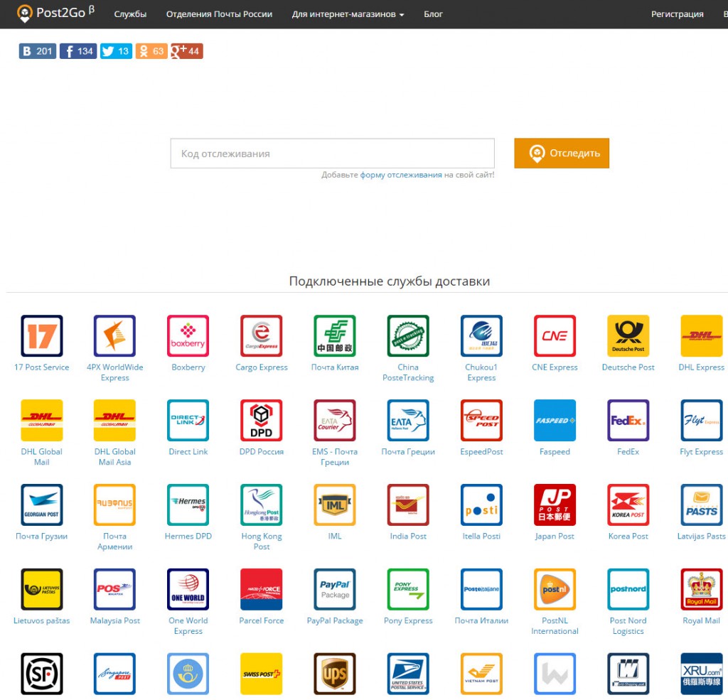Select the DPD Россия carrier icon
Image resolution: width=728 pixels, height=700 pixels.
[x=261, y=421]
